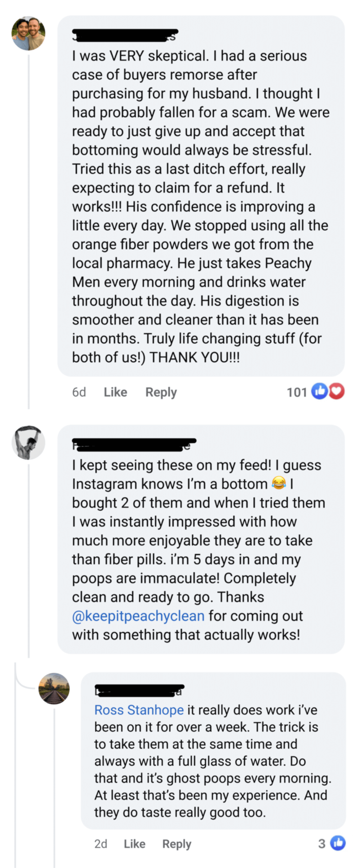This screenshot has height=868, width=361.
Task: Click the 6d timestamp
Action: (79, 392)
